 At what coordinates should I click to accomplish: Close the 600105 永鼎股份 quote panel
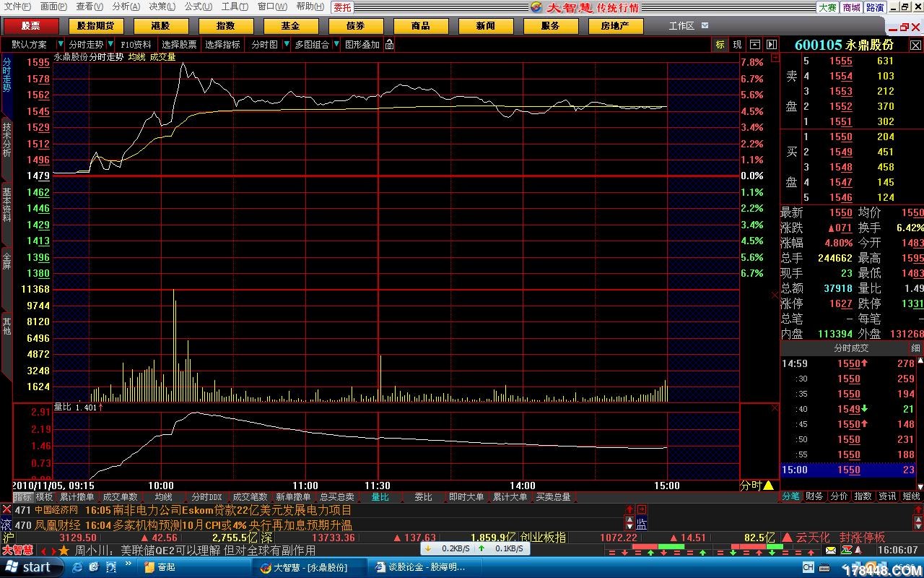pos(915,45)
